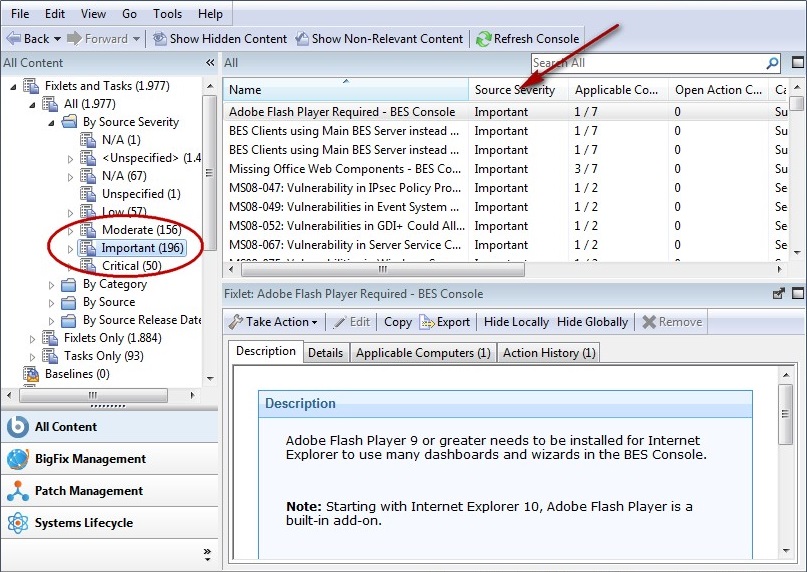Expand the By Category tree node
Screen dimensions: 807x572
[52, 285]
